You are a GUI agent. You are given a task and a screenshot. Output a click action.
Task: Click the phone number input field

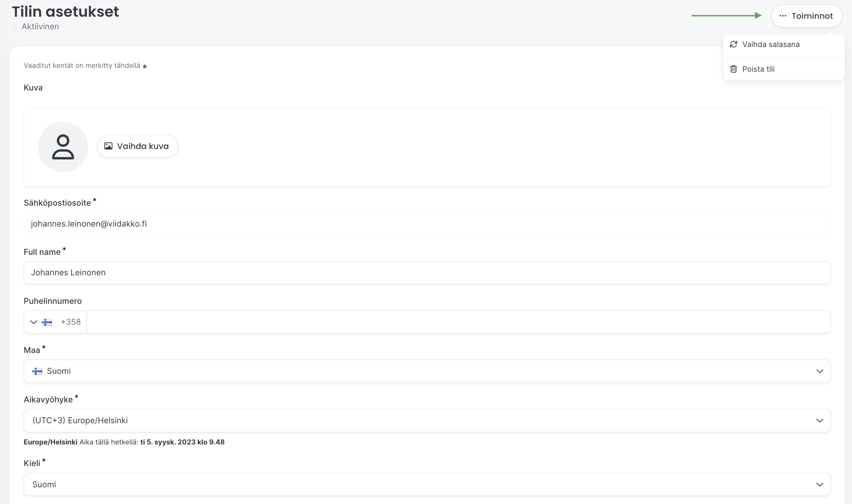click(458, 322)
